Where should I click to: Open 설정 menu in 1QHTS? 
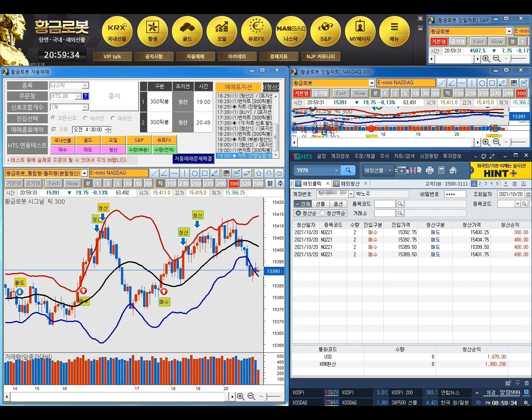pos(322,156)
